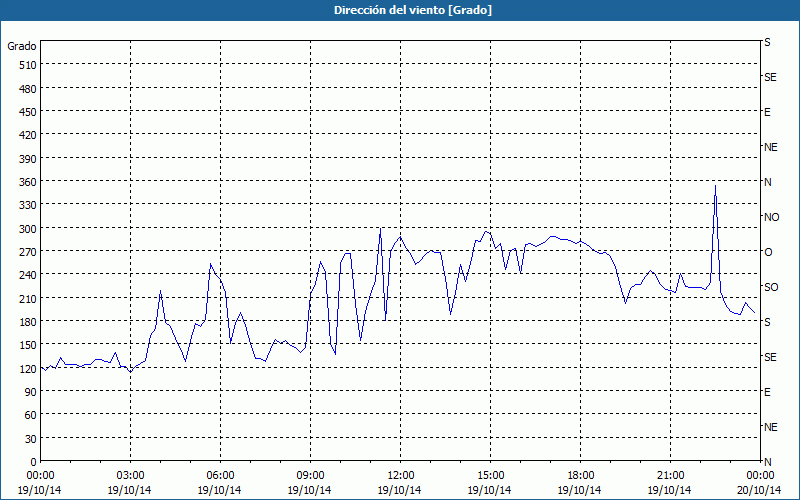This screenshot has width=800, height=500.
Task: Click the '60' degree axis label
Action: coord(31,415)
